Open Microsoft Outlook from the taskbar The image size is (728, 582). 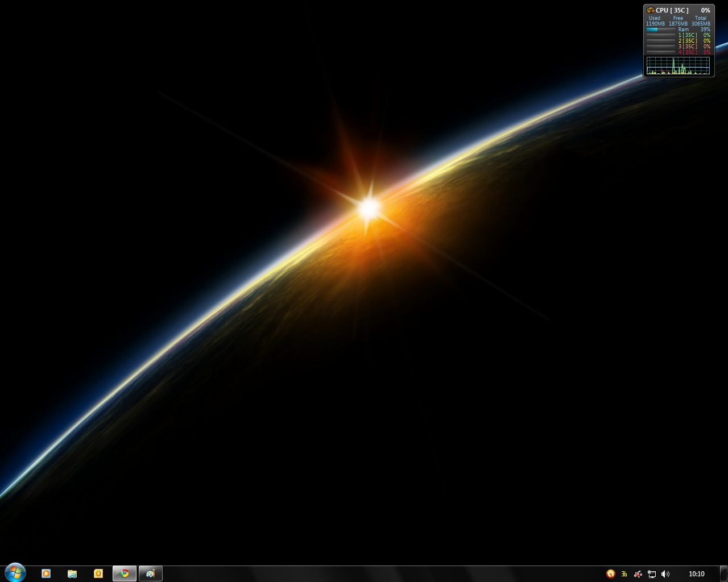point(98,573)
